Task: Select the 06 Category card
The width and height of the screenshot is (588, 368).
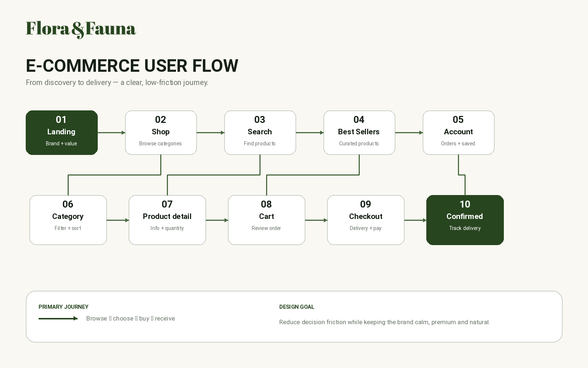Action: [x=68, y=220]
